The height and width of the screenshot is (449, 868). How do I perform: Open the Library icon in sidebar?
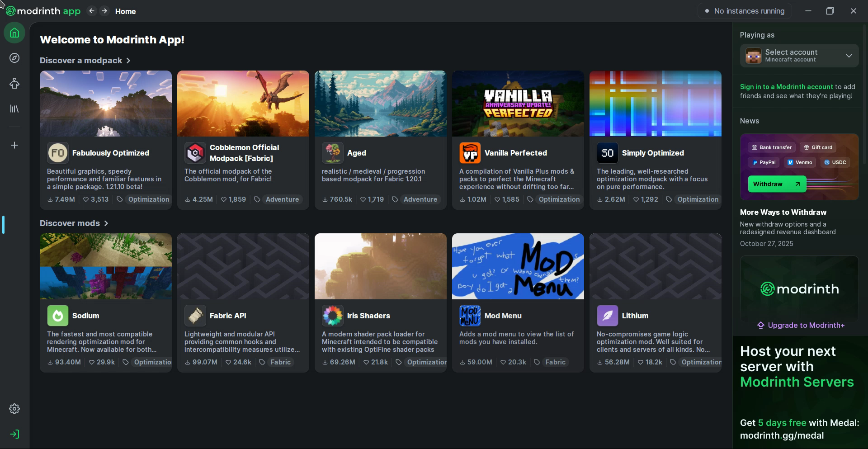[14, 109]
